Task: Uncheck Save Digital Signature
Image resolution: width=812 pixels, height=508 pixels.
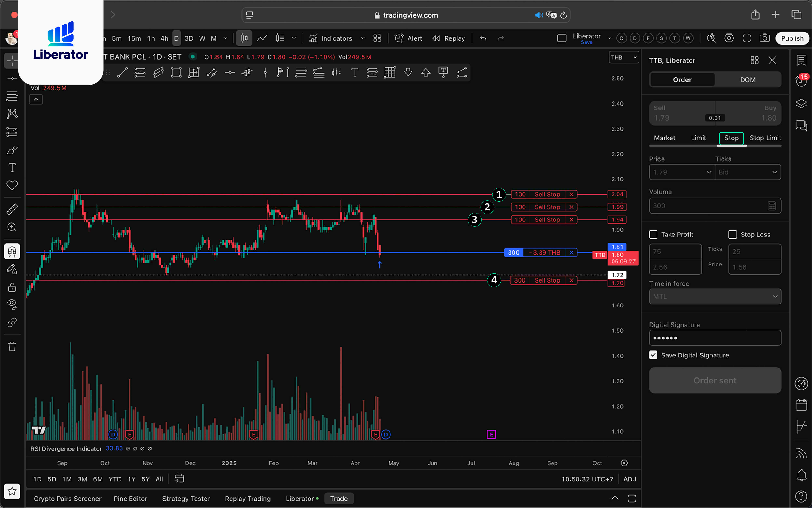Action: coord(653,355)
